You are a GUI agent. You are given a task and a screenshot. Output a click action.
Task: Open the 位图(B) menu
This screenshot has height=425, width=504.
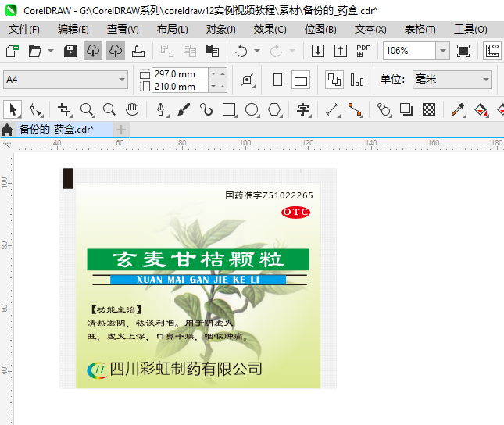(x=320, y=30)
